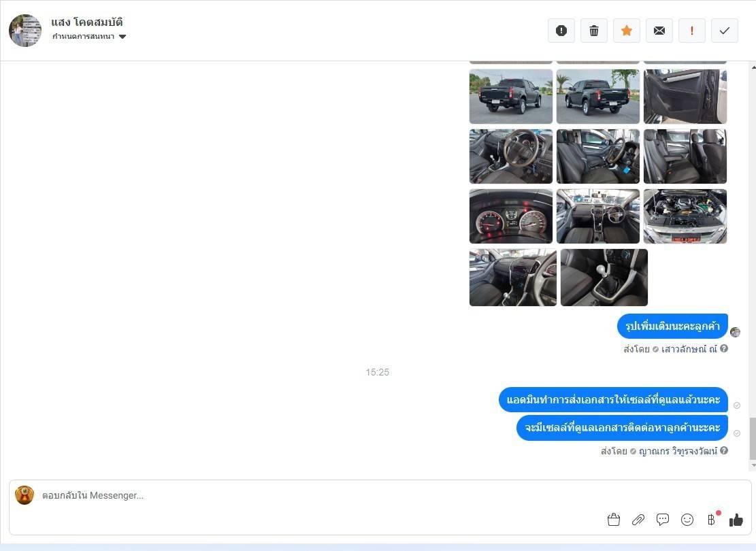This screenshot has width=756, height=551.
Task: Click small seen avatar beside รูปเพิ่มเติม message
Action: pos(736,332)
